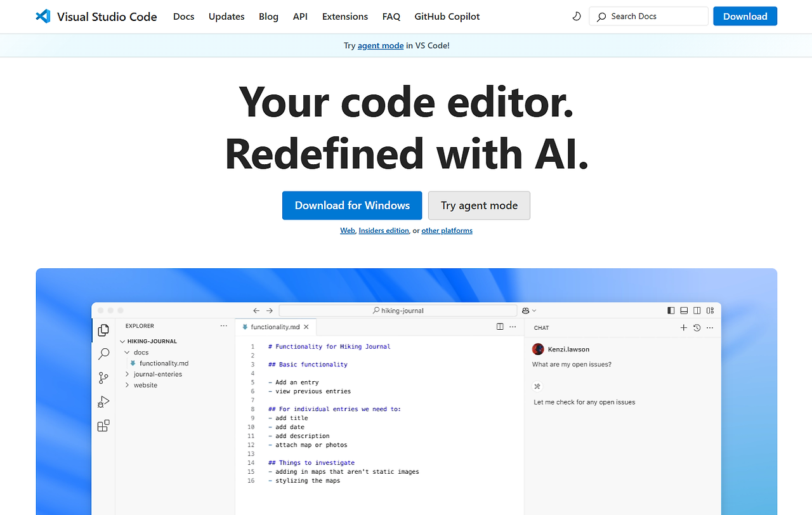Click the CHAT panel header text
Screen dimensions: 812x515
tap(542, 328)
